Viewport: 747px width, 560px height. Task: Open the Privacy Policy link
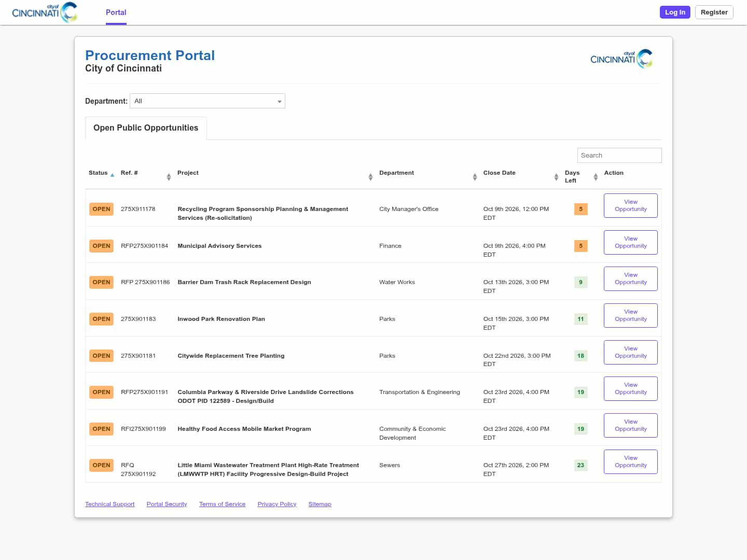click(277, 504)
